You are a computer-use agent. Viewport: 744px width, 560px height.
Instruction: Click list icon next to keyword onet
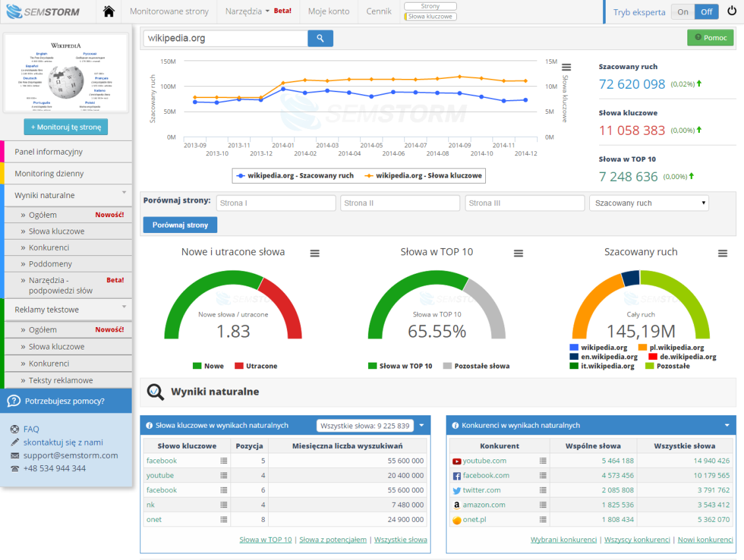tap(223, 519)
